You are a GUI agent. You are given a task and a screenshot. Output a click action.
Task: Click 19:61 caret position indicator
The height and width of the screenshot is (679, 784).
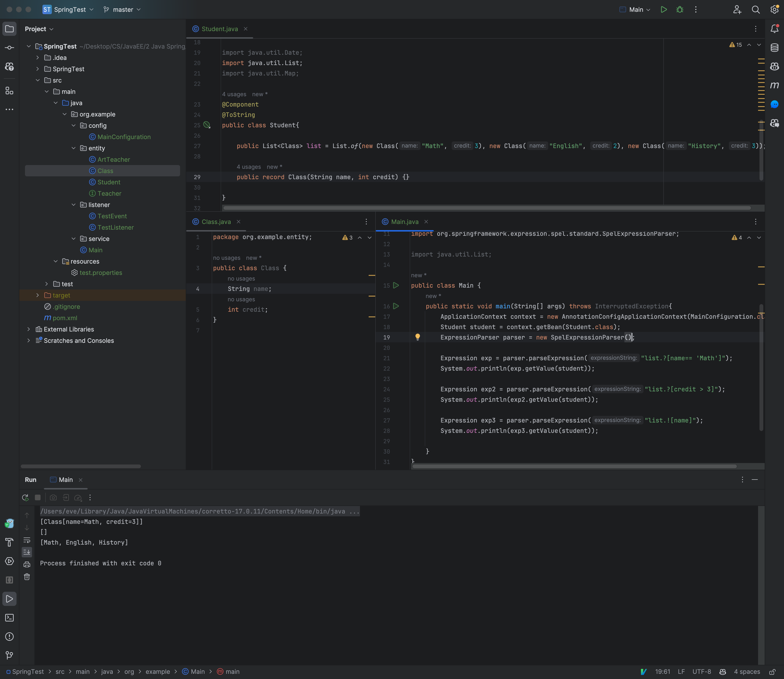(x=662, y=671)
